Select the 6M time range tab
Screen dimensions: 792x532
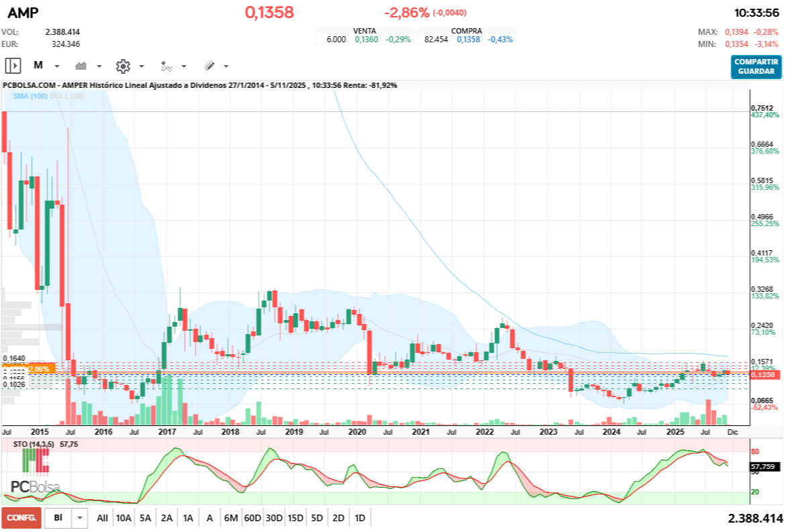pos(231,518)
